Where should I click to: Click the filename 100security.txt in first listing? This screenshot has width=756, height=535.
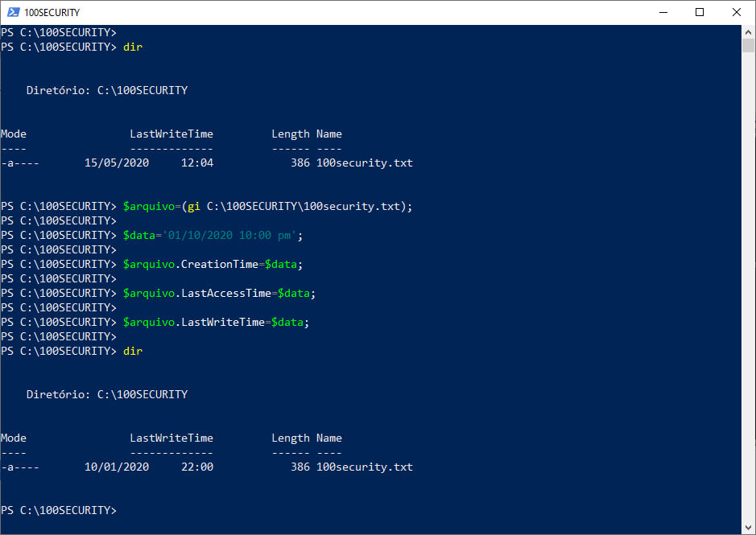(x=364, y=163)
